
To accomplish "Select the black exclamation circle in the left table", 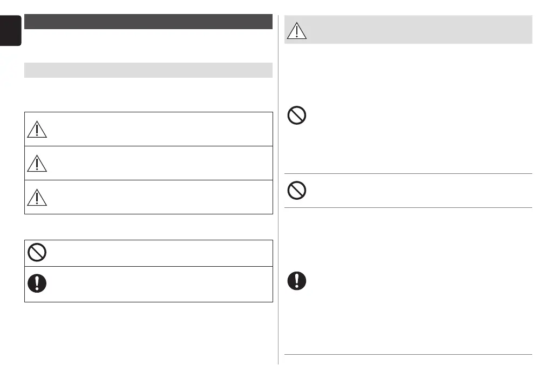I will tap(37, 283).
